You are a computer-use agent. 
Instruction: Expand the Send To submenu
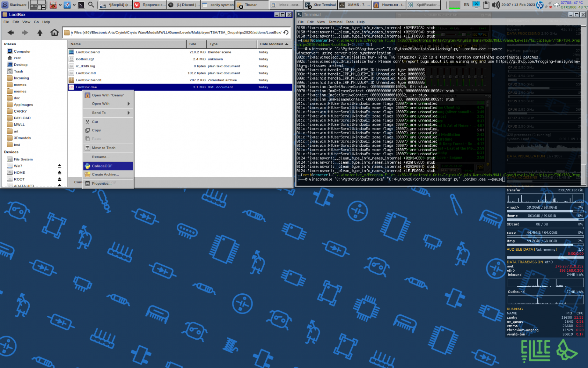108,113
